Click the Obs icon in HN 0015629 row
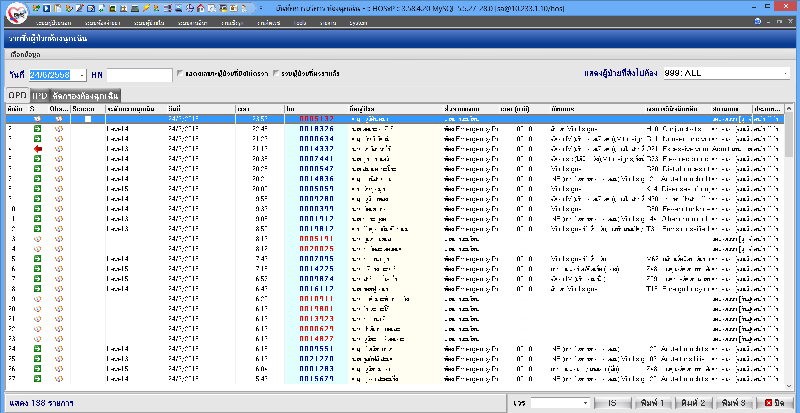800x413 pixels. pyautogui.click(x=59, y=379)
